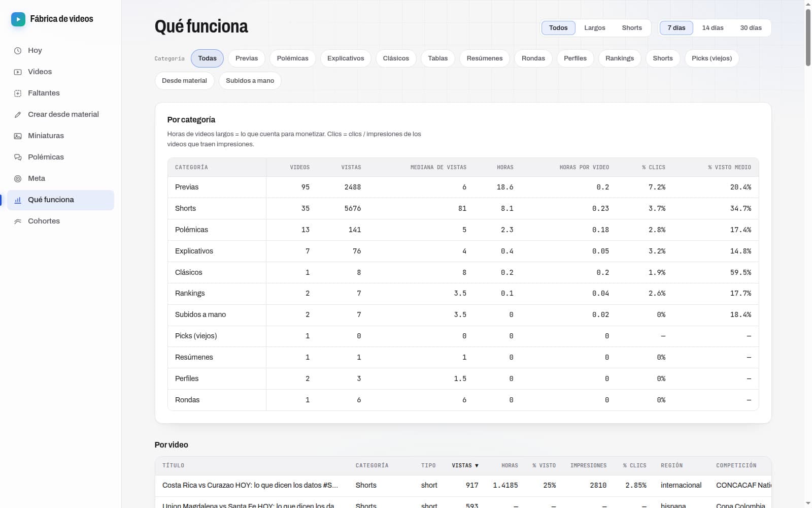Click the 5676 vistas value for Shorts

(x=352, y=208)
